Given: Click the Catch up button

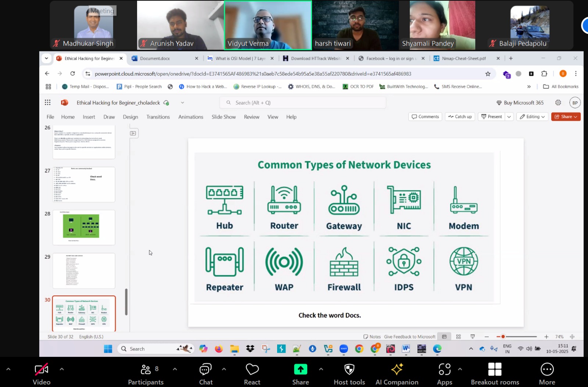Looking at the screenshot, I should [x=460, y=117].
